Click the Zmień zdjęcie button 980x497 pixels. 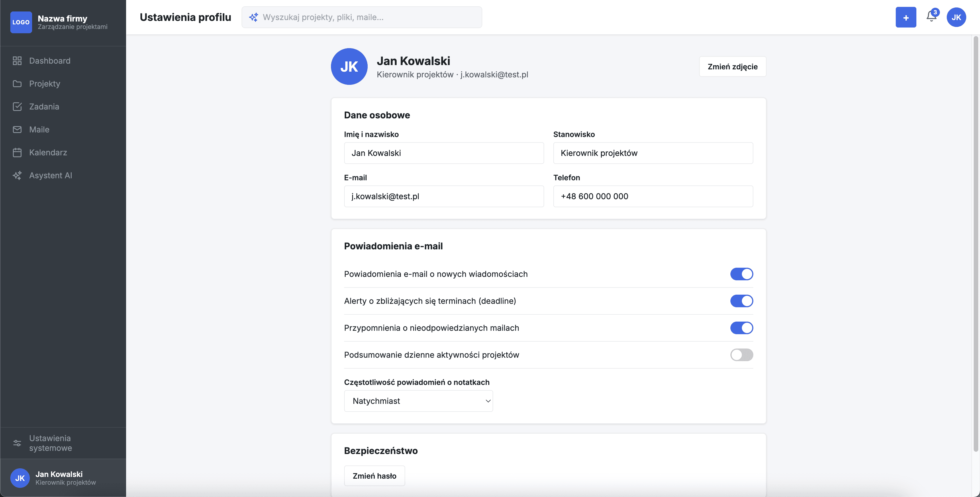[x=732, y=66]
